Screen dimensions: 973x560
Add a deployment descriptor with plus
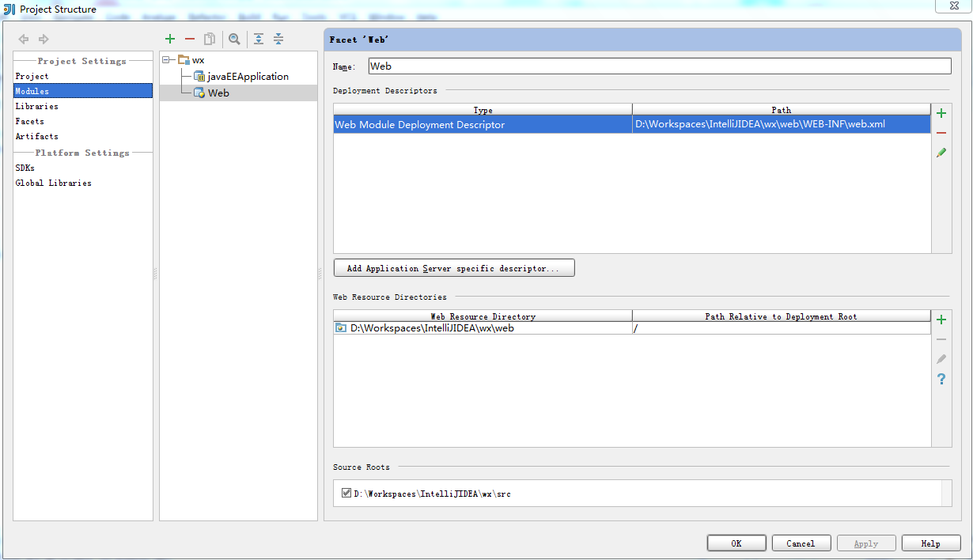[x=941, y=113]
